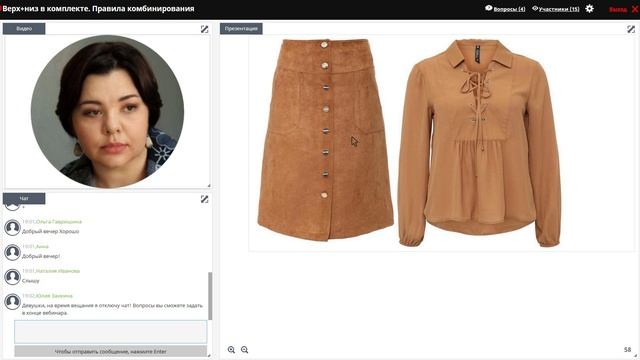This screenshot has width=640, height=360.
Task: Select the Чат tab label
Action: 24,198
